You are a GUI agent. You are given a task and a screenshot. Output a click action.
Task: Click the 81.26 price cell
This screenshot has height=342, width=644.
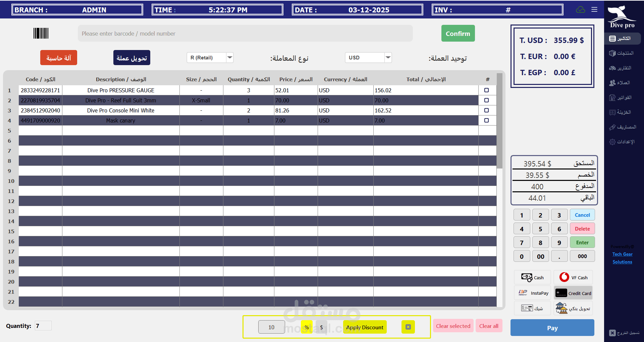pos(296,110)
